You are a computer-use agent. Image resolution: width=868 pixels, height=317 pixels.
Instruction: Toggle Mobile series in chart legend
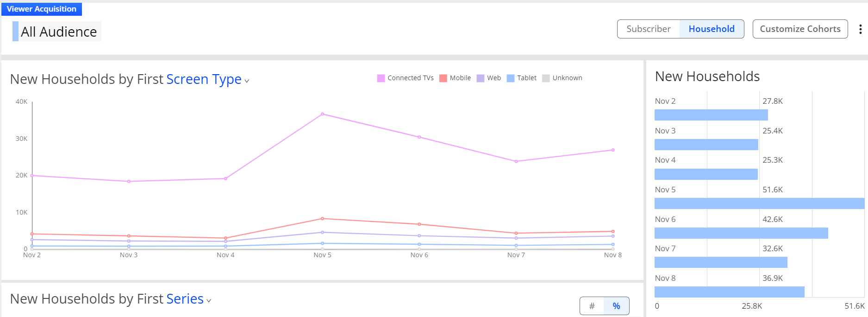click(x=455, y=78)
